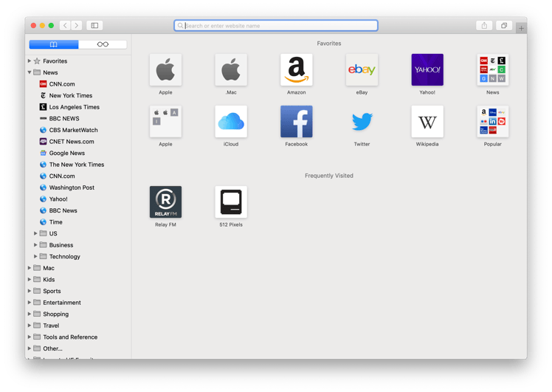The image size is (552, 392).
Task: Open Relay FM frequently visited site
Action: point(165,202)
